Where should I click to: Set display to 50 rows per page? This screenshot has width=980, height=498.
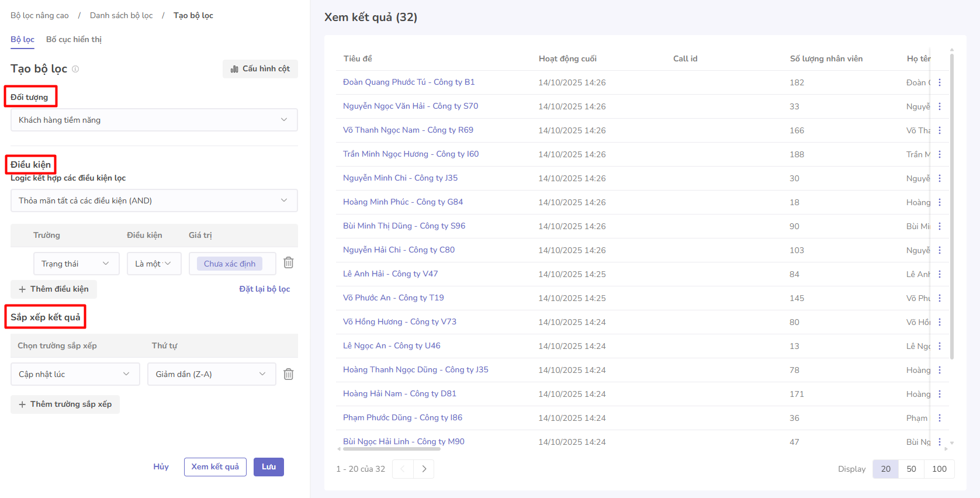[911, 469]
